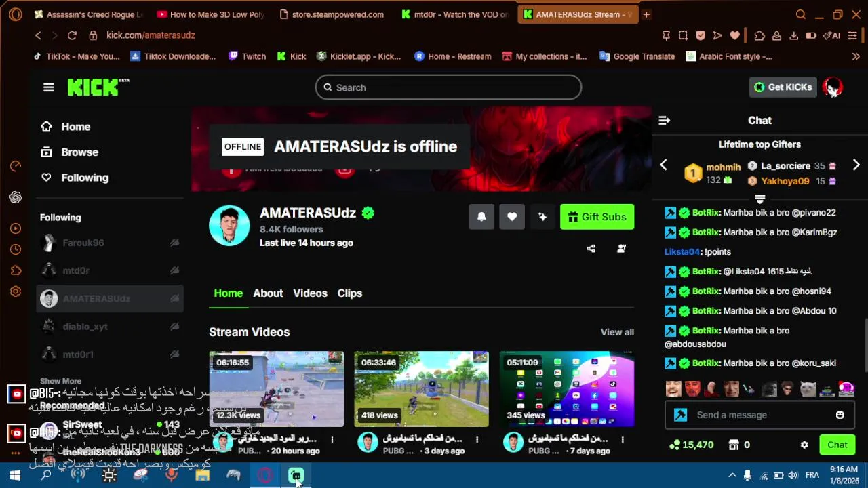
Task: Open ChatGPT in Opera sidebar
Action: (16, 197)
